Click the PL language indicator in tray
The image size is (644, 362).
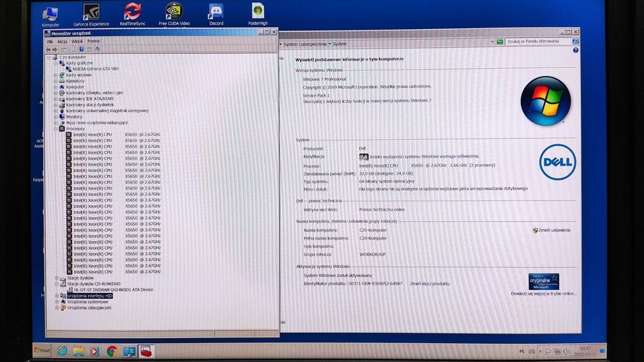[522, 352]
